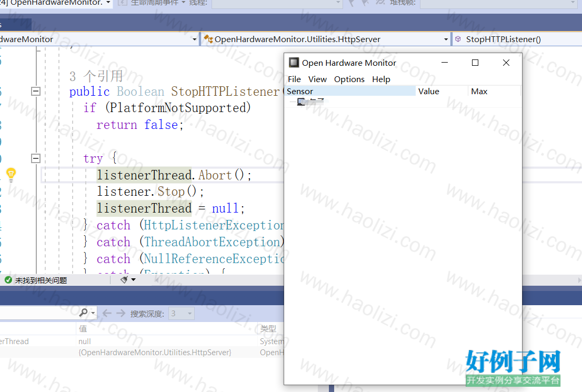The width and height of the screenshot is (582, 392).
Task: Select the computer node in sensor tree
Action: point(310,102)
